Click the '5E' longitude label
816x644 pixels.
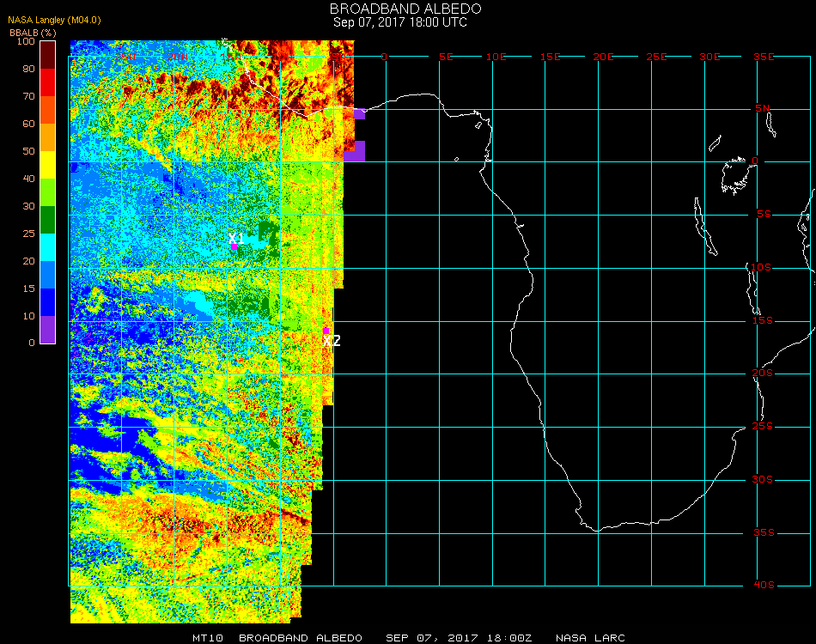pyautogui.click(x=446, y=57)
